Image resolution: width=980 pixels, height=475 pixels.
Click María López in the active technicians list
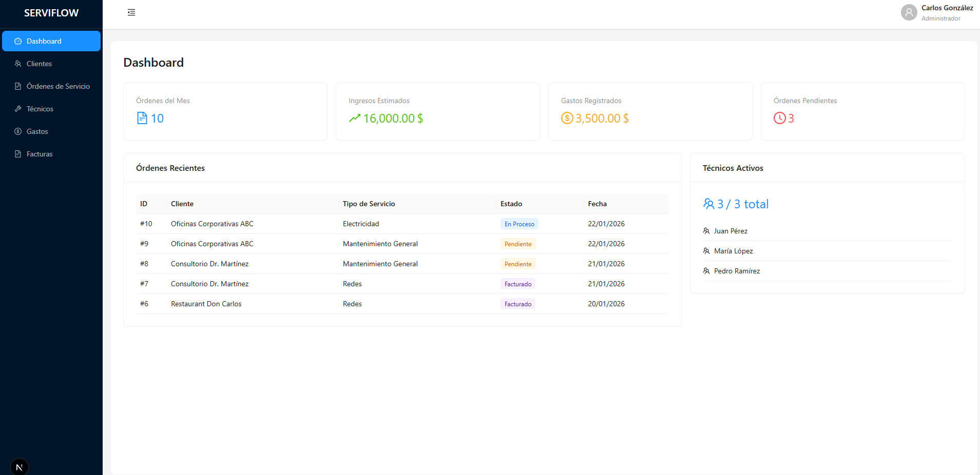click(x=733, y=251)
